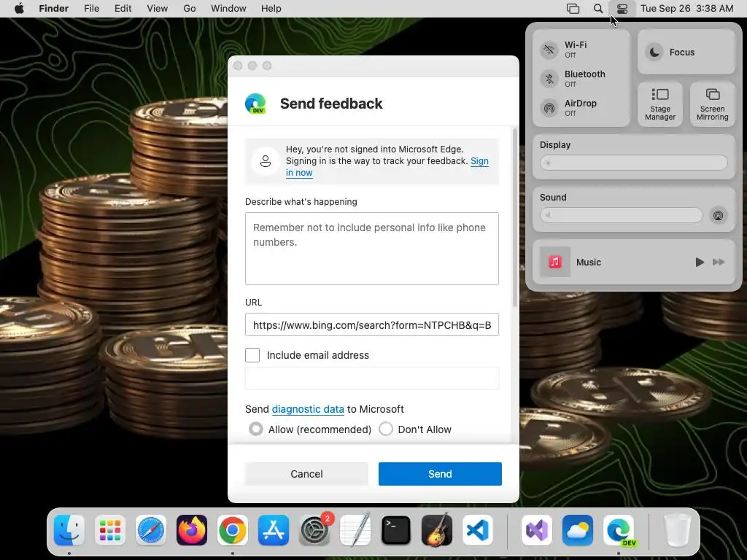The image size is (747, 560).
Task: Open the Weather app in Dock
Action: (x=578, y=530)
